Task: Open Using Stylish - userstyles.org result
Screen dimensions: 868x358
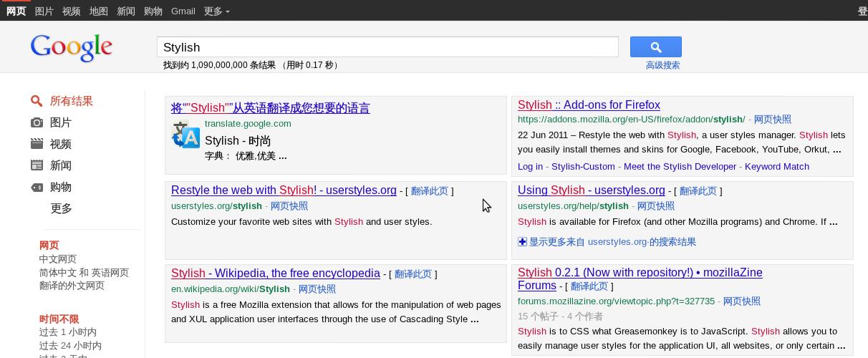Action: (x=592, y=190)
